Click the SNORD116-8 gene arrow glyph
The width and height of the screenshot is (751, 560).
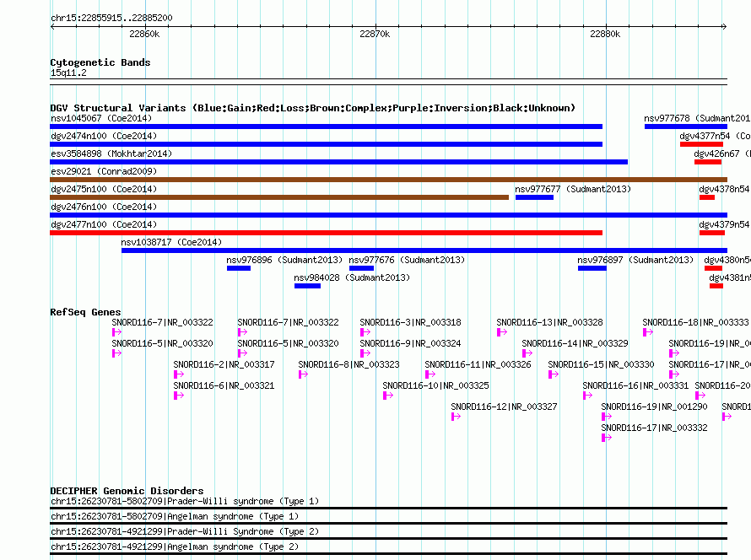303,374
